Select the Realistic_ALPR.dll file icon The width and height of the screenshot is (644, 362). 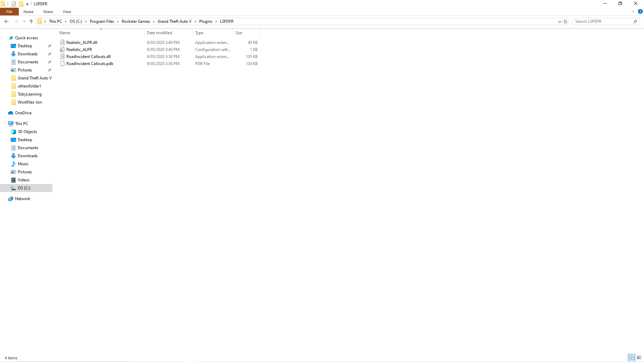pyautogui.click(x=62, y=43)
